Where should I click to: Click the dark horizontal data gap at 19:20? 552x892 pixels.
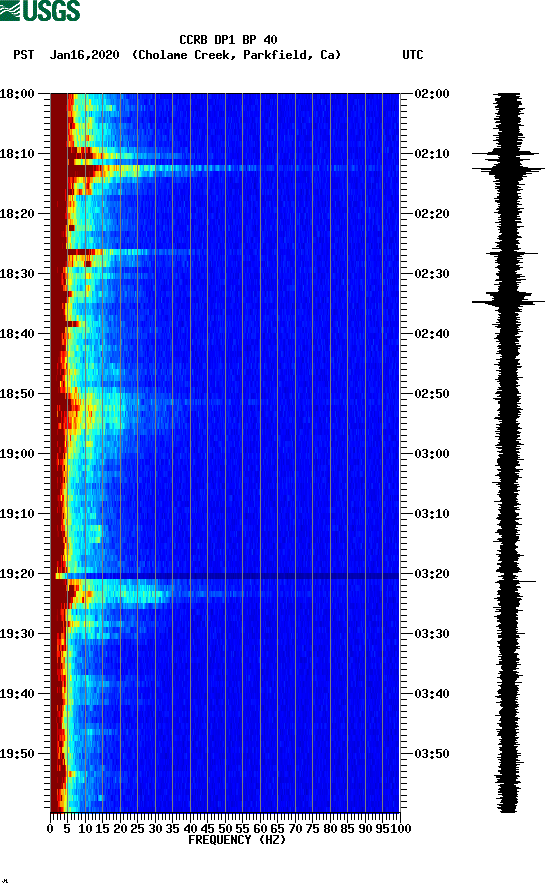[225, 576]
